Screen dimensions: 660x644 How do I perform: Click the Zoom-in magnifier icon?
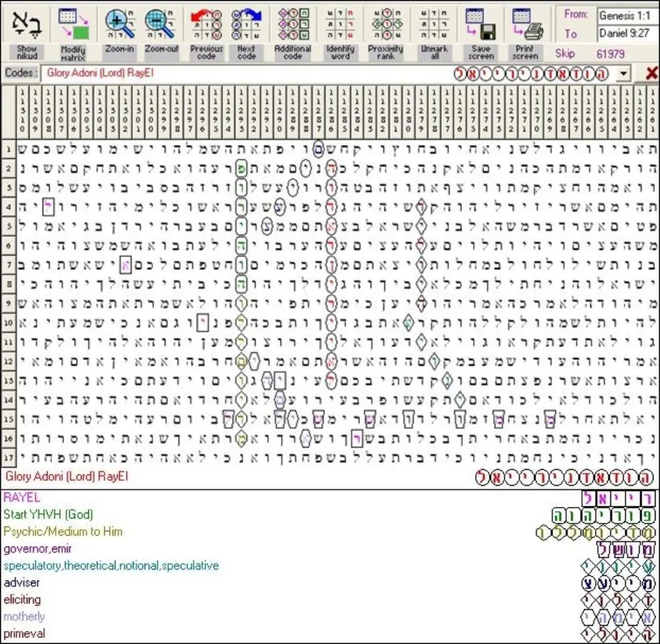point(120,24)
